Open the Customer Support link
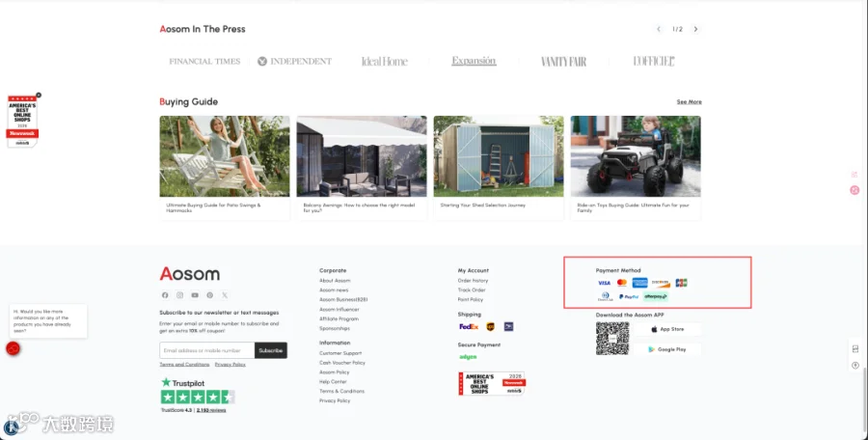The image size is (868, 440). coord(340,353)
